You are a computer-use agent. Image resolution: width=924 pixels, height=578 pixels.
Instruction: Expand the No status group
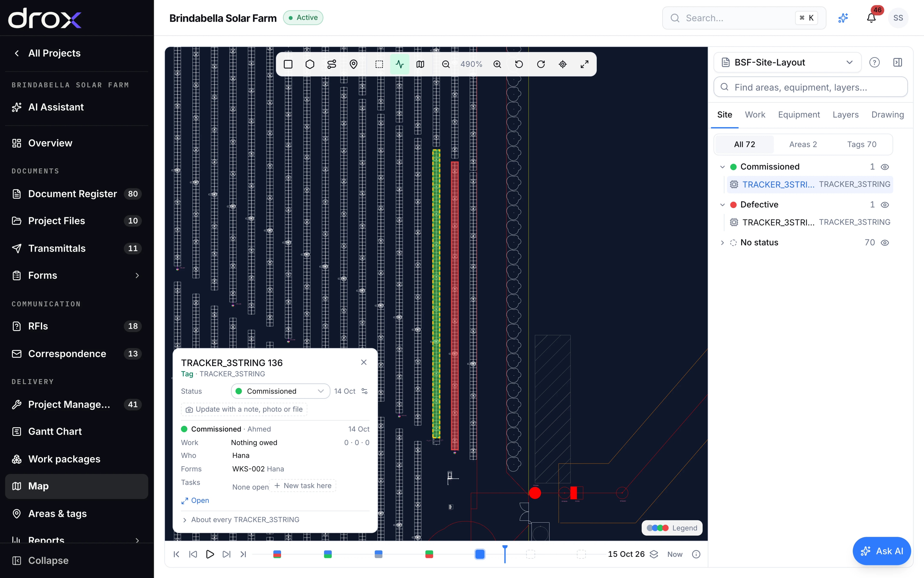pyautogui.click(x=722, y=243)
